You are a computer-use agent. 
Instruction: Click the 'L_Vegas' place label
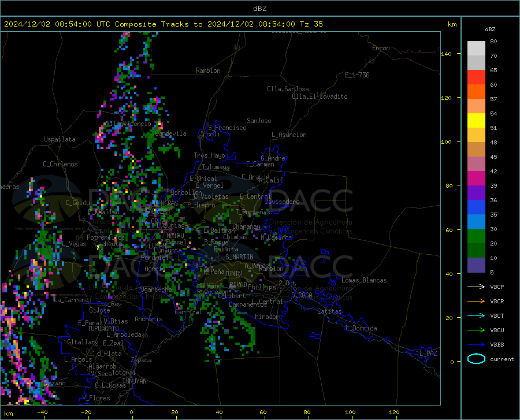74,244
